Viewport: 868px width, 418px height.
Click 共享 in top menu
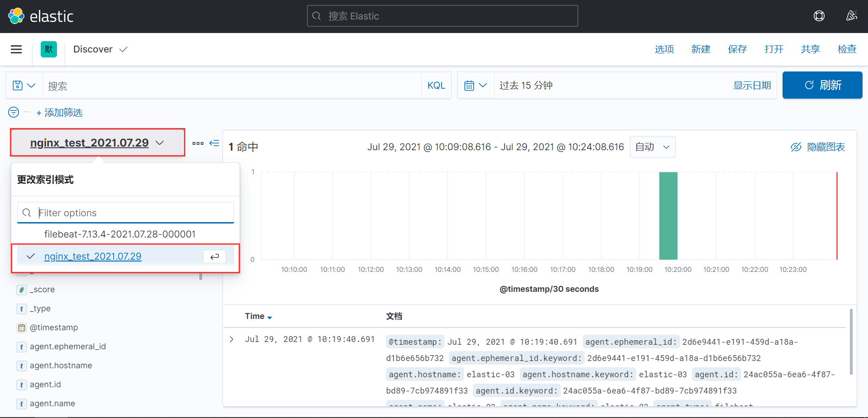coord(811,49)
